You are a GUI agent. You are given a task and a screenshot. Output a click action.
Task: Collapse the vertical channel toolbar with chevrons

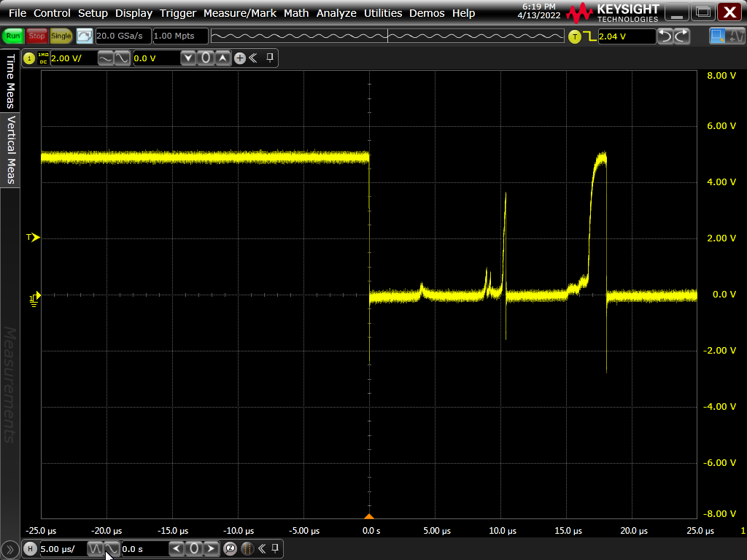pos(254,58)
